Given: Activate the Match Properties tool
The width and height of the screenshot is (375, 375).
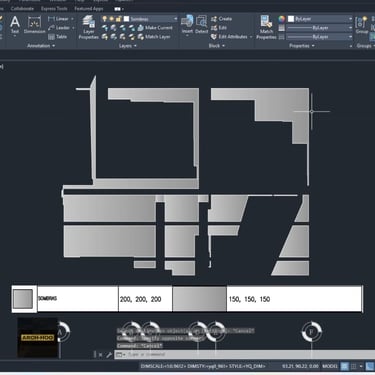Looking at the screenshot, I should [x=266, y=27].
